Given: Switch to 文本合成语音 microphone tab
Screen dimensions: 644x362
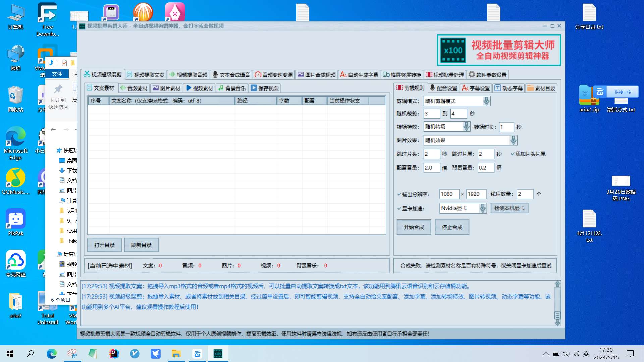Looking at the screenshot, I should point(231,75).
